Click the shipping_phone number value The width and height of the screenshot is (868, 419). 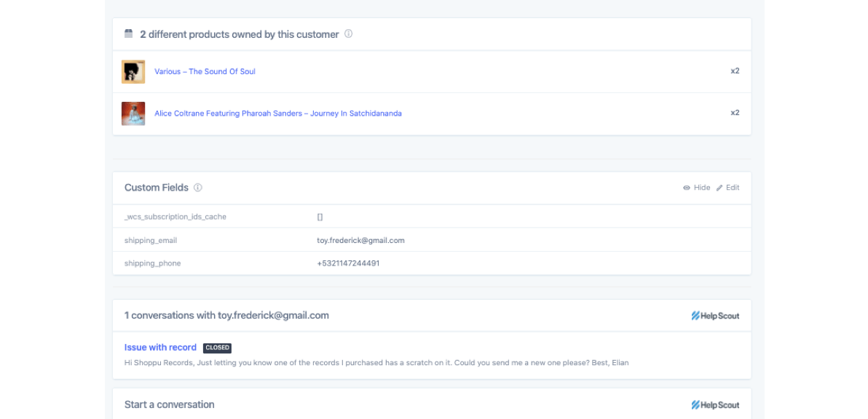click(x=348, y=263)
